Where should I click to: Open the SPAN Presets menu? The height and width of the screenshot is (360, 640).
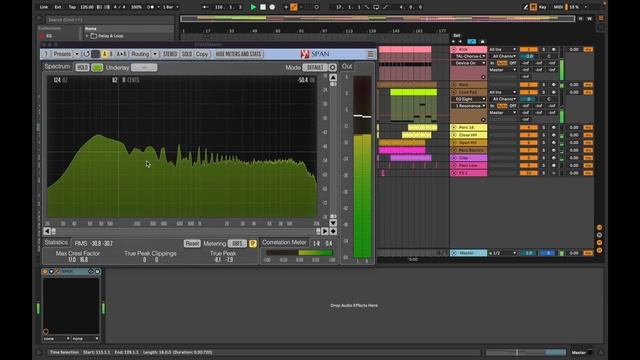coord(62,54)
